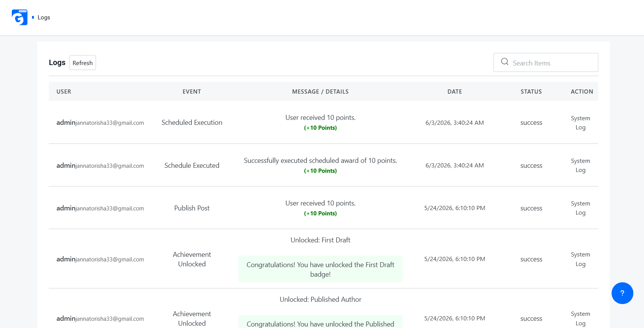Click "User received 10 points." in Scheduled Execution row

tap(321, 118)
